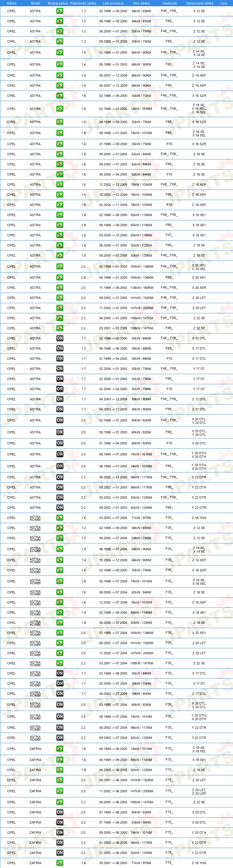Select the 10.2004 -> 12.2009 production years cell
233x868 pixels.
coord(113,560)
